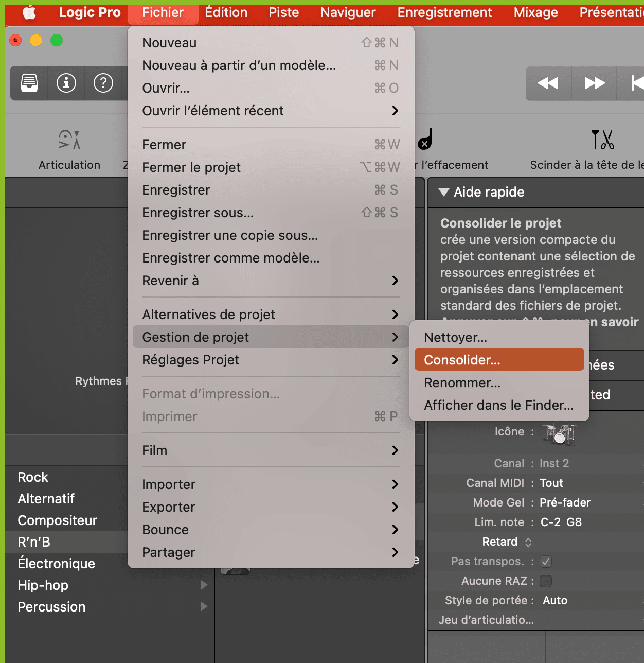Image resolution: width=644 pixels, height=663 pixels.
Task: Open the Édition menu
Action: click(226, 12)
